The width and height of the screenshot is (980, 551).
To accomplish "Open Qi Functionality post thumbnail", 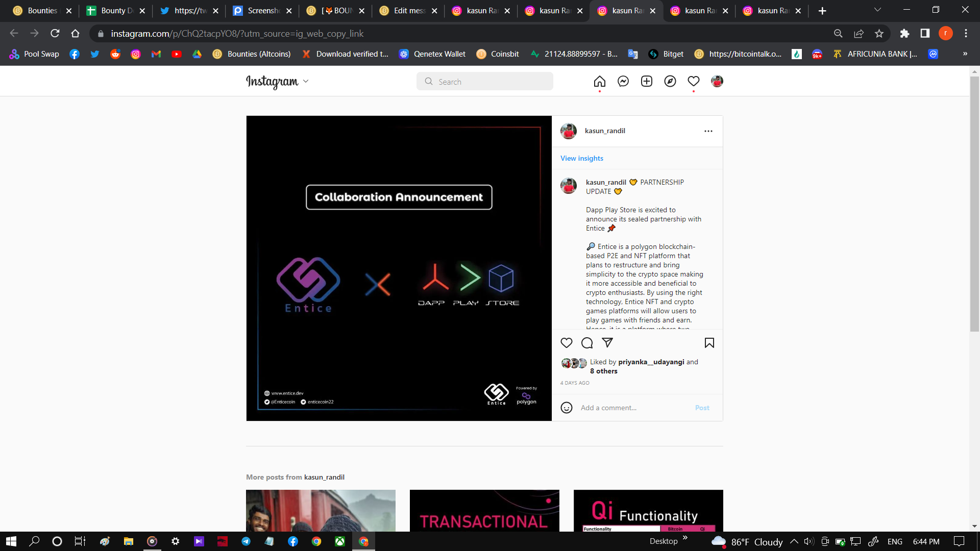I will pyautogui.click(x=648, y=511).
